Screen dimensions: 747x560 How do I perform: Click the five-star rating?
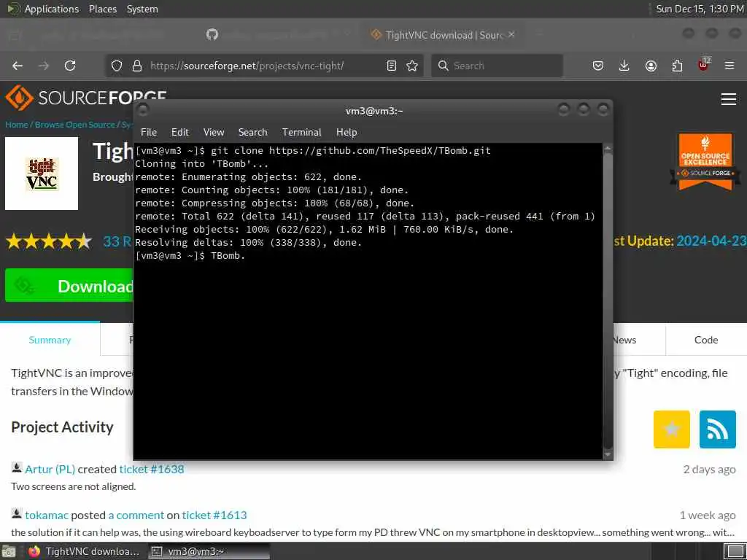point(49,241)
